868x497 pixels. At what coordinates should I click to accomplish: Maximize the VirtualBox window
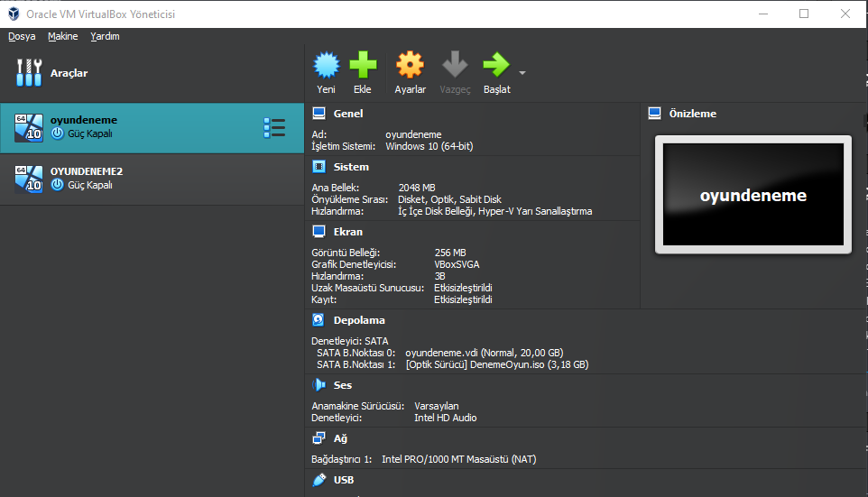[x=804, y=14]
